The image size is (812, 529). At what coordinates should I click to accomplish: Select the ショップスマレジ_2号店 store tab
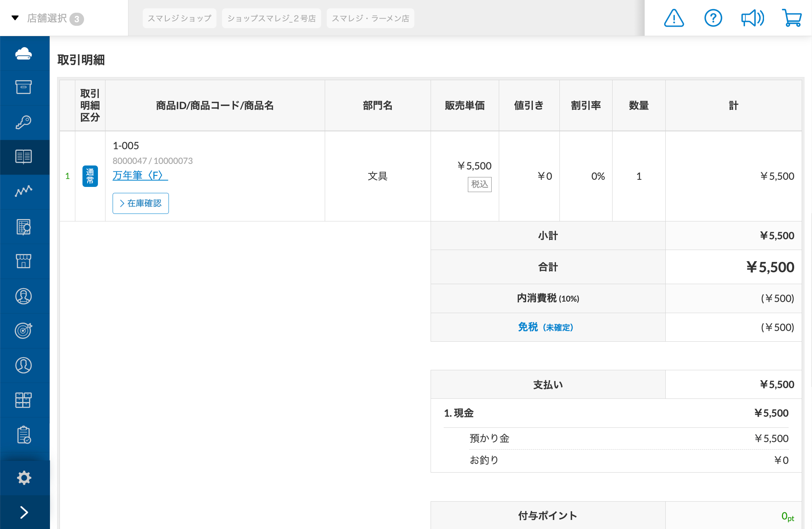(x=272, y=18)
